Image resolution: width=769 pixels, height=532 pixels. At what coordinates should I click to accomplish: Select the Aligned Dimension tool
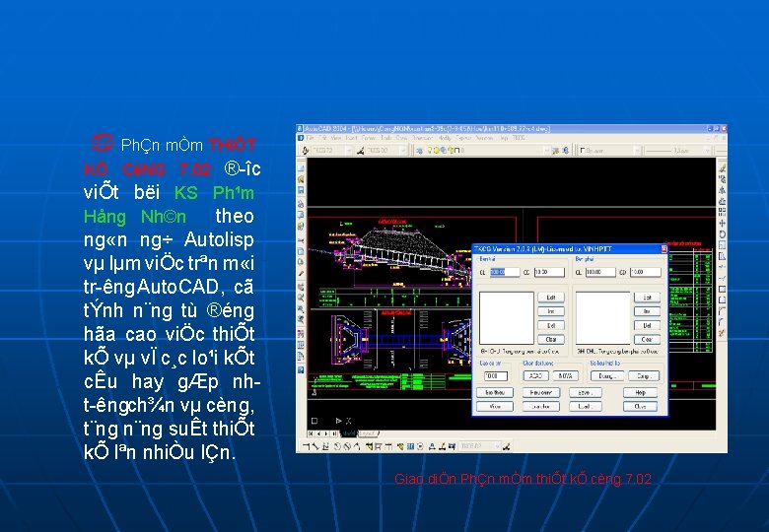click(x=315, y=446)
